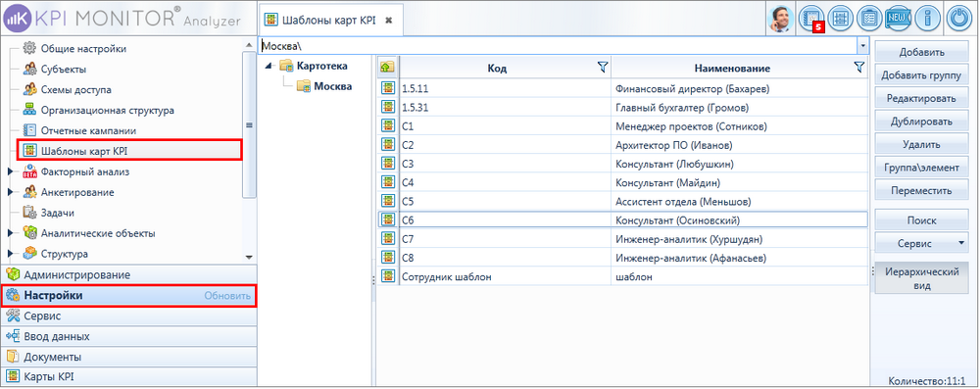The image size is (980, 389).
Task: Click the Поиск button
Action: point(921,220)
